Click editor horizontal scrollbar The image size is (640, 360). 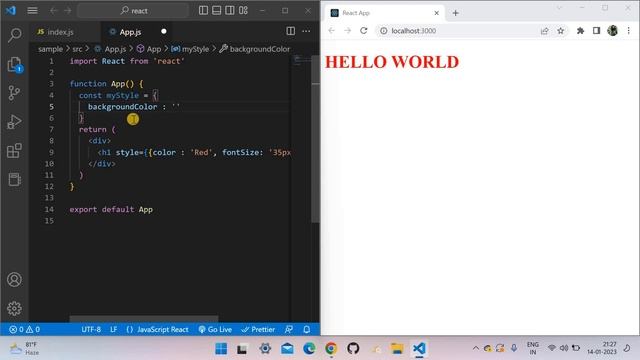pos(144,318)
